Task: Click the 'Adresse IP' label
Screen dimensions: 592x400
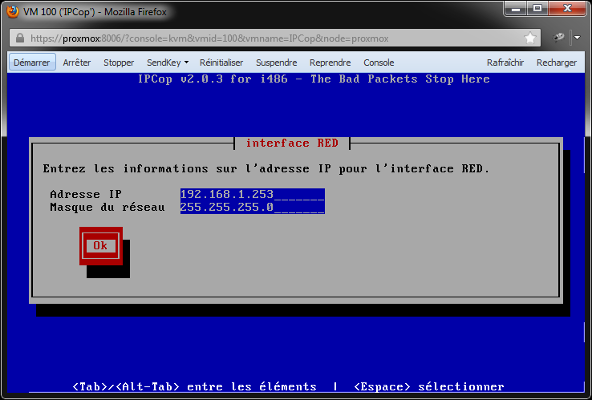Action: pyautogui.click(x=86, y=194)
